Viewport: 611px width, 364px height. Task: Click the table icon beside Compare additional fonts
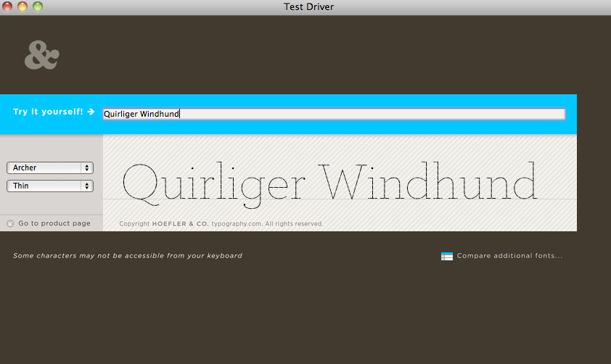click(446, 256)
